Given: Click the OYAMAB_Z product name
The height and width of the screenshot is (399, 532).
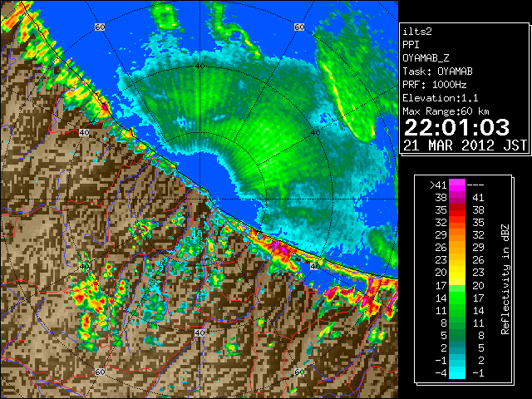Looking at the screenshot, I should [426, 58].
